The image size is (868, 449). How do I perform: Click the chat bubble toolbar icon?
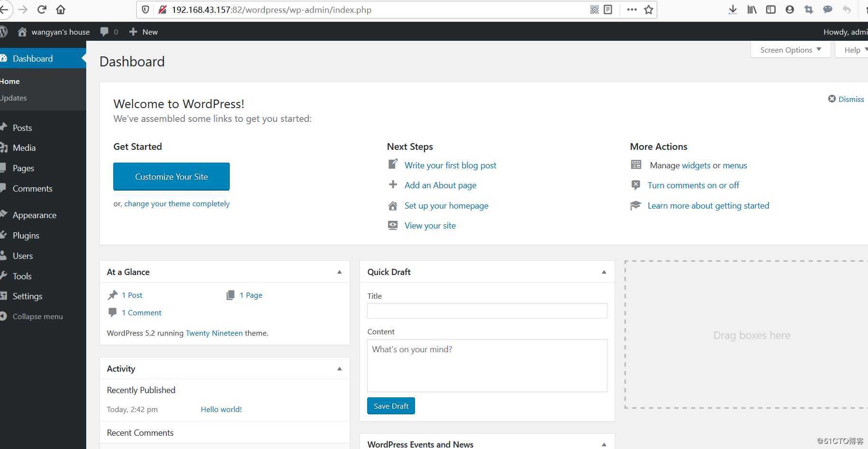(x=828, y=9)
